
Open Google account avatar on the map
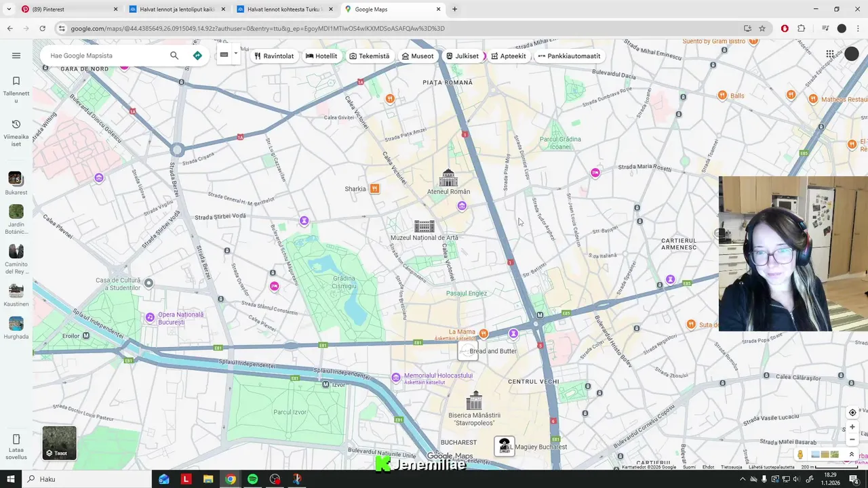[x=852, y=54]
